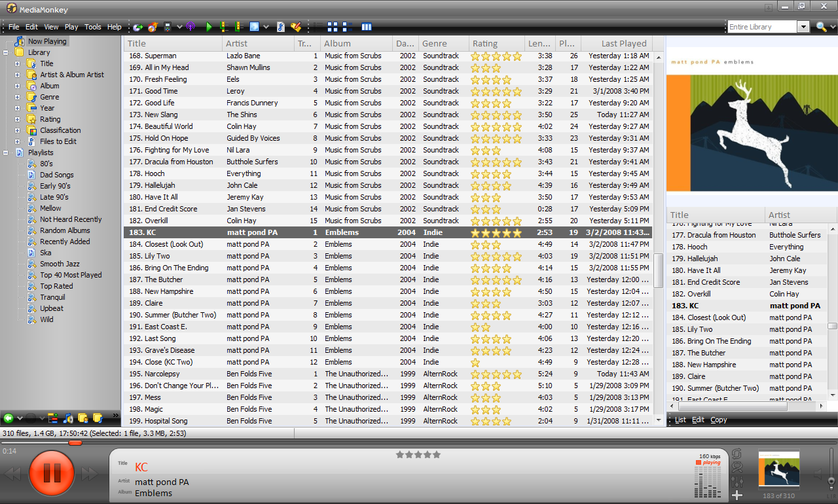
Task: Select the Edit Tags pencil icon
Action: pos(296,27)
